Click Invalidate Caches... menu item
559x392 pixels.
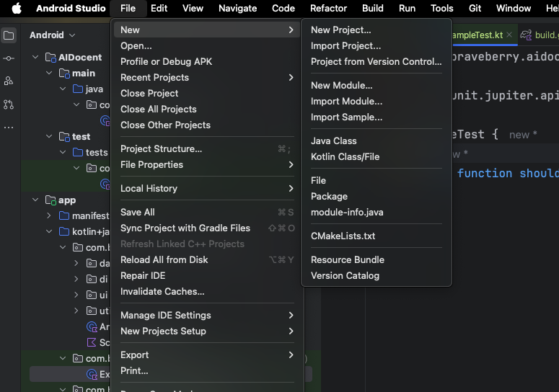tap(208, 292)
